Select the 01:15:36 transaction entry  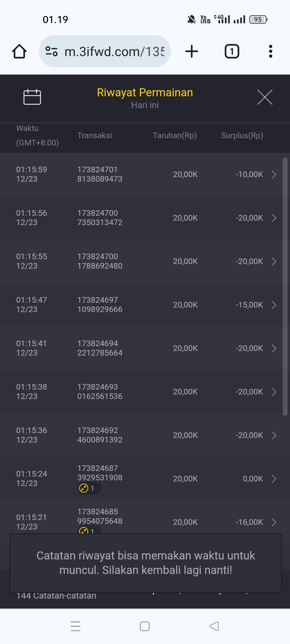coord(145,435)
